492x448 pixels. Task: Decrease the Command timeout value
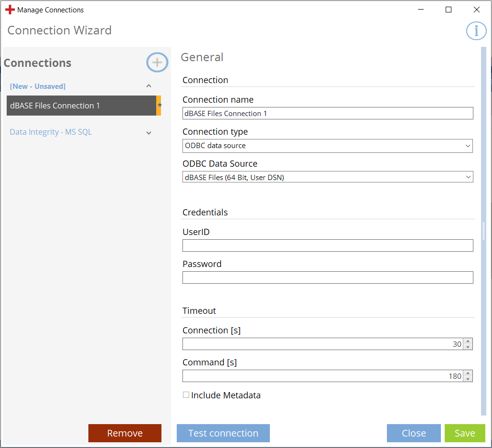pos(468,379)
